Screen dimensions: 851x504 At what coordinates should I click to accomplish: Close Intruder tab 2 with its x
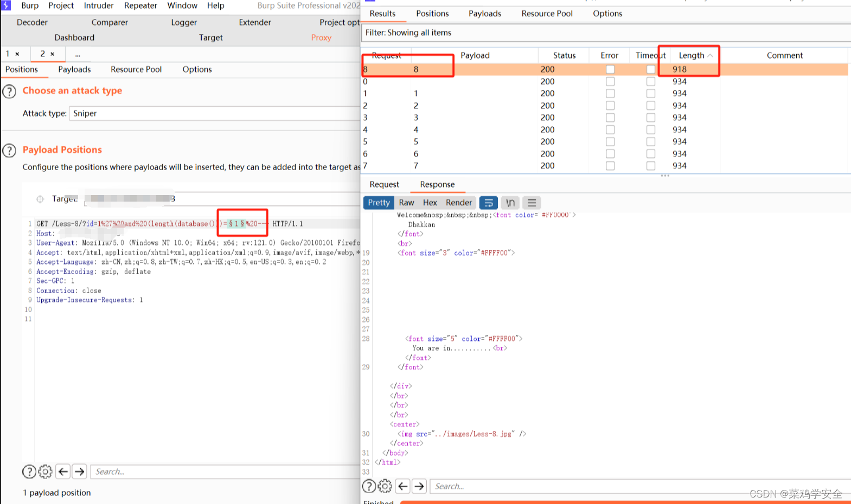[x=53, y=54]
